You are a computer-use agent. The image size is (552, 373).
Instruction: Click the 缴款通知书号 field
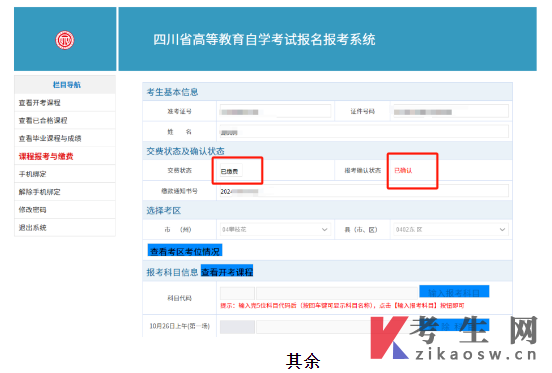click(364, 191)
